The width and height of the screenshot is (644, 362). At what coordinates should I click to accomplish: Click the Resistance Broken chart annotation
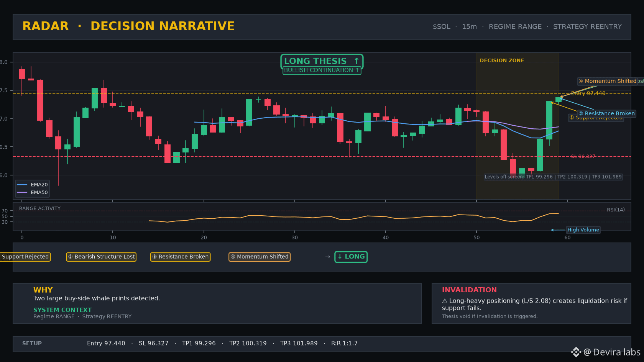(x=606, y=114)
